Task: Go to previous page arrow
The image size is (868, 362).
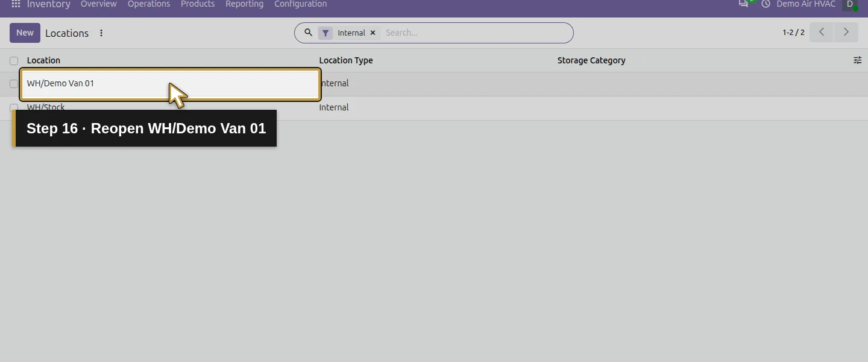Action: point(822,33)
